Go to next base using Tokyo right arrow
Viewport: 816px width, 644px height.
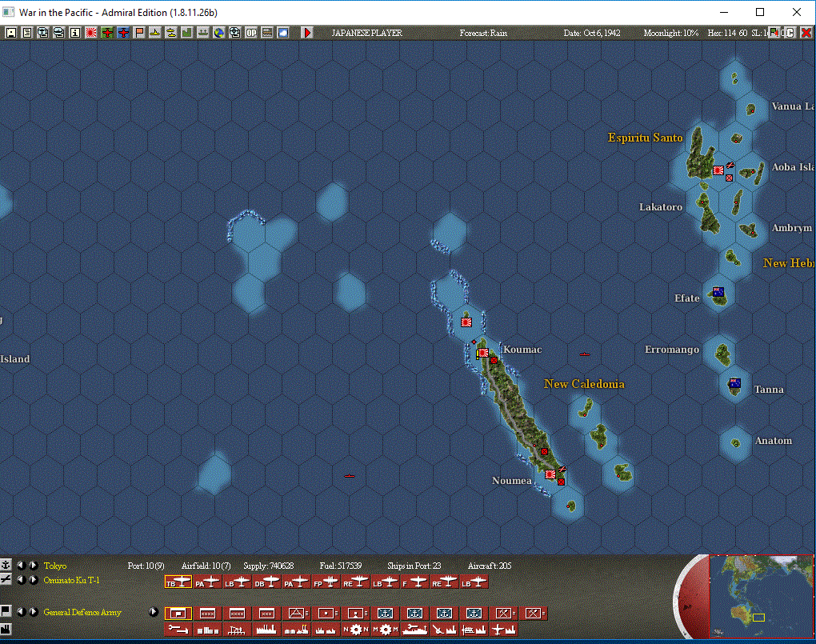[34, 565]
